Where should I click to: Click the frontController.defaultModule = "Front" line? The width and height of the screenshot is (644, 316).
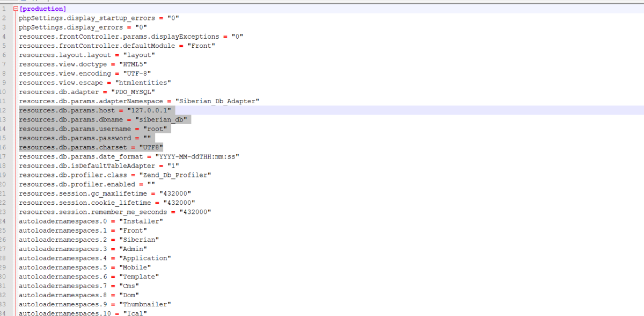tap(117, 46)
